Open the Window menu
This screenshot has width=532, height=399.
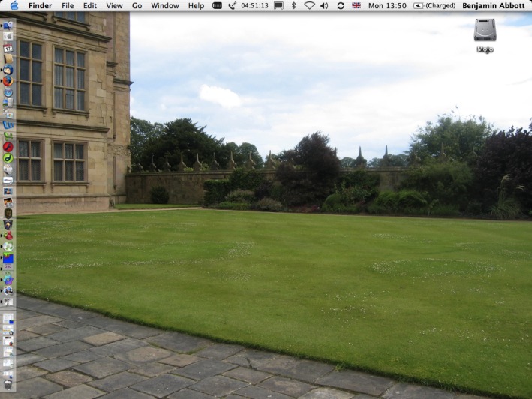tap(165, 6)
